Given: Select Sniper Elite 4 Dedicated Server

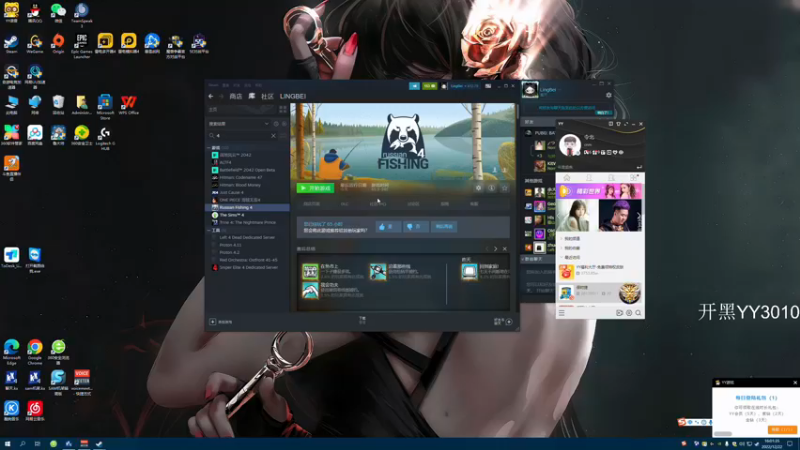Looking at the screenshot, I should coord(248,267).
